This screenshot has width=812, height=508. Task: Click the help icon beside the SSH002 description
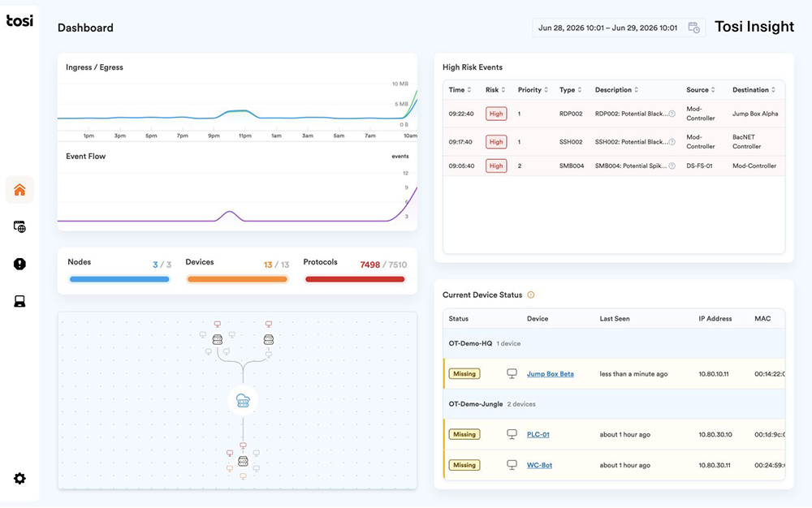[x=672, y=142]
